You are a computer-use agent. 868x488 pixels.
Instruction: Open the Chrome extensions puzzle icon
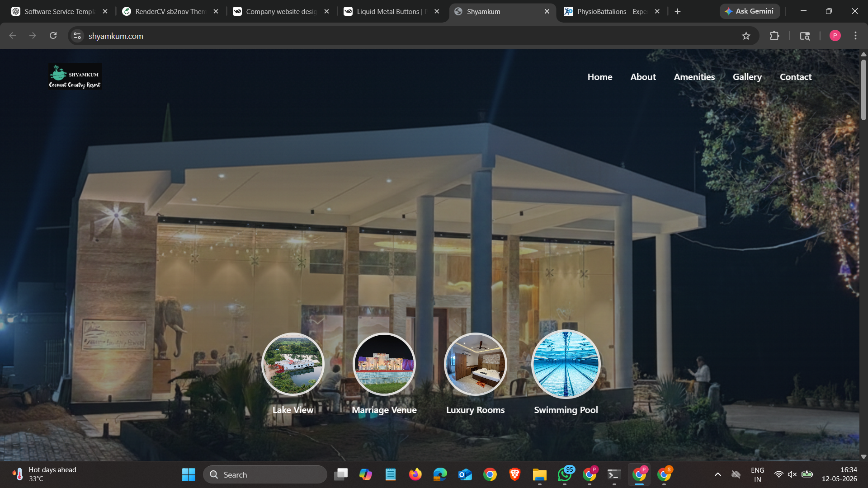[x=774, y=36]
